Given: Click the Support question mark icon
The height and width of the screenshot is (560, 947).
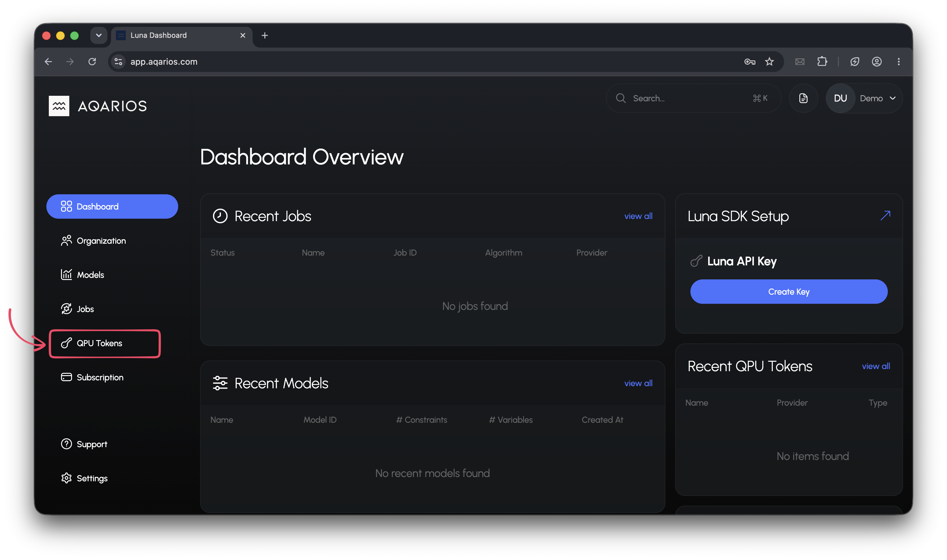Looking at the screenshot, I should click(67, 444).
